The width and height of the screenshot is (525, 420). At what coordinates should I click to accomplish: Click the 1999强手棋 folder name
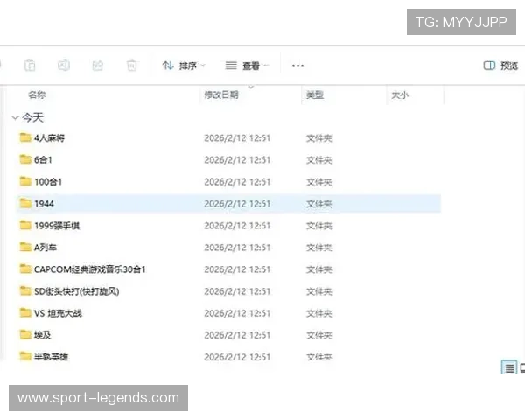pos(57,226)
